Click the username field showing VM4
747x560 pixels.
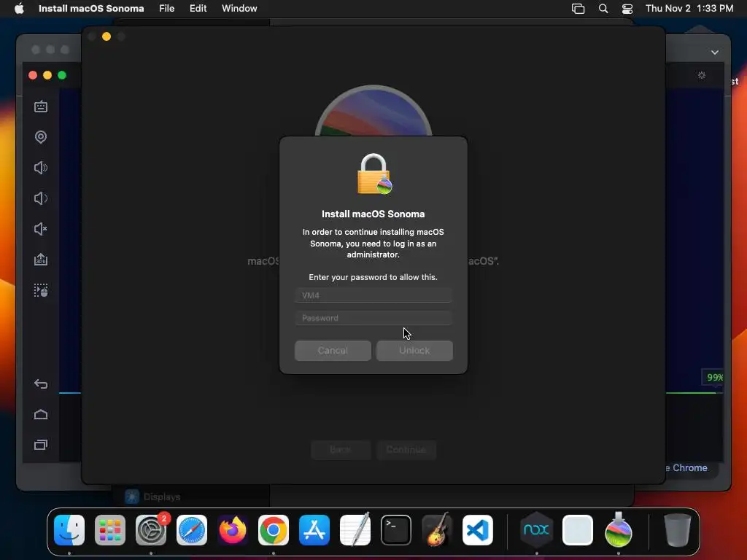pos(373,295)
